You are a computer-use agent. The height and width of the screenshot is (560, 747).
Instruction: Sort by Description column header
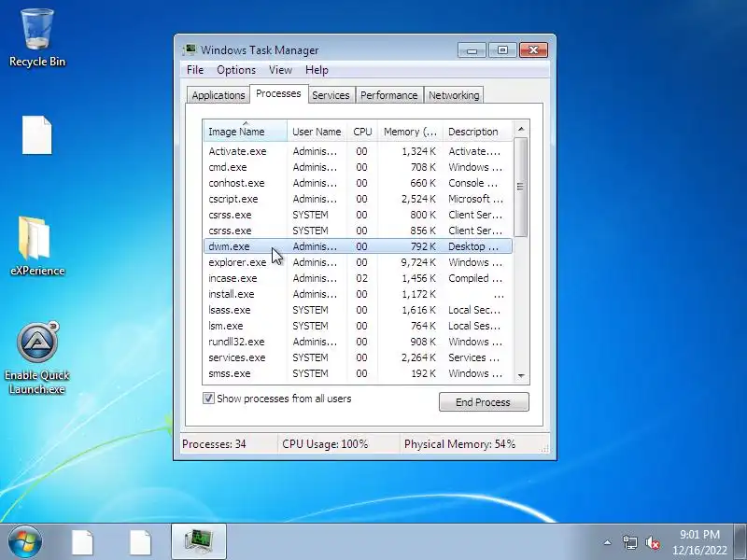(x=477, y=132)
